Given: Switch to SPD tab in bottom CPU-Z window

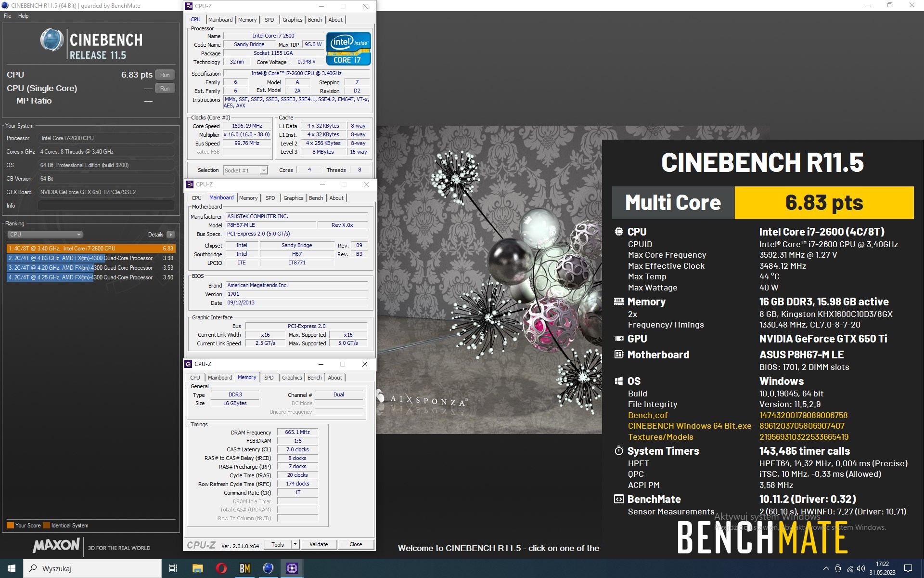Looking at the screenshot, I should click(269, 378).
